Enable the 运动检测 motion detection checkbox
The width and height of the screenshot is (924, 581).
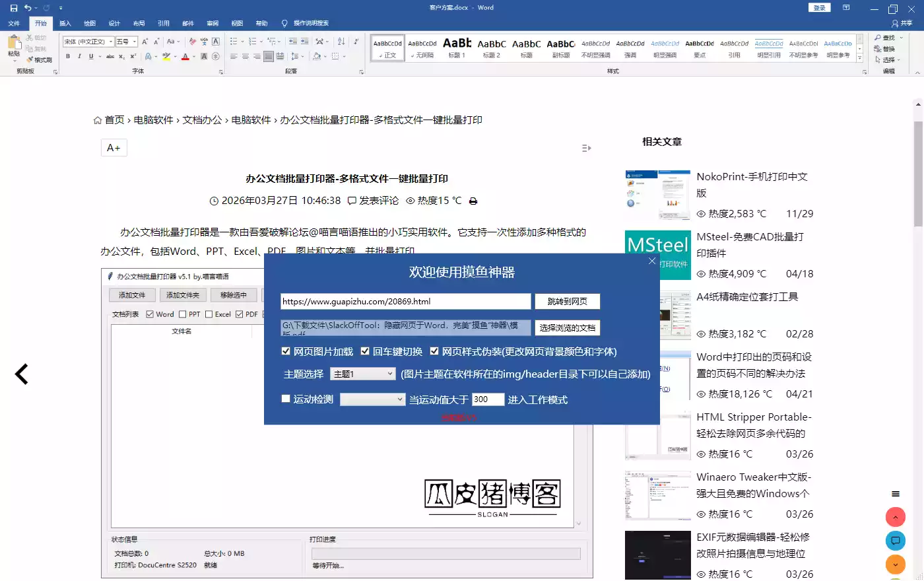[286, 398]
